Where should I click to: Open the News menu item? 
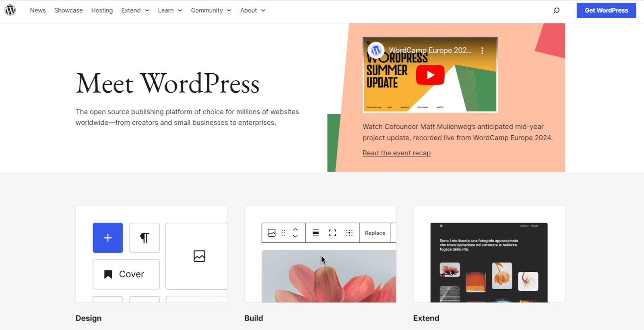coord(38,10)
